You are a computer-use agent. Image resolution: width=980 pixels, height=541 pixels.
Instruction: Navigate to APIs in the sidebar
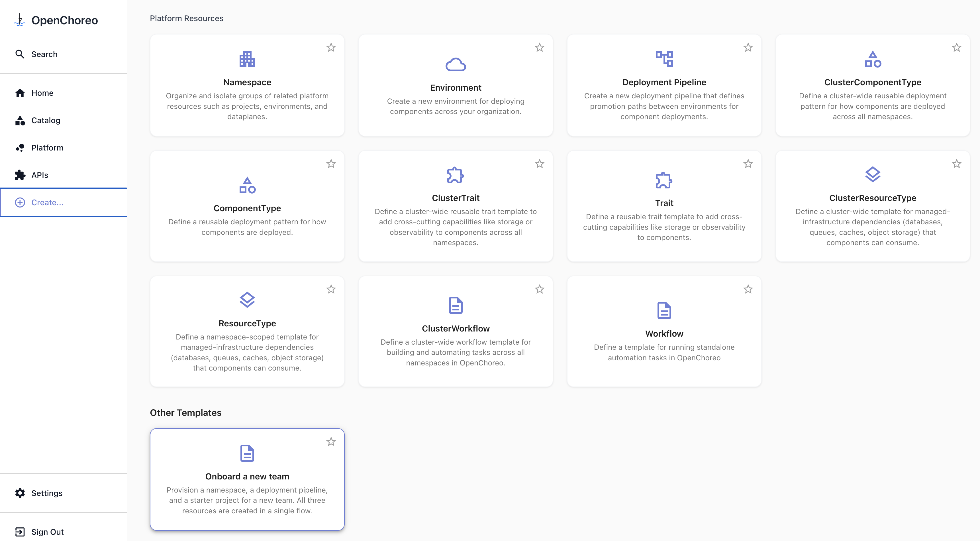(x=64, y=175)
